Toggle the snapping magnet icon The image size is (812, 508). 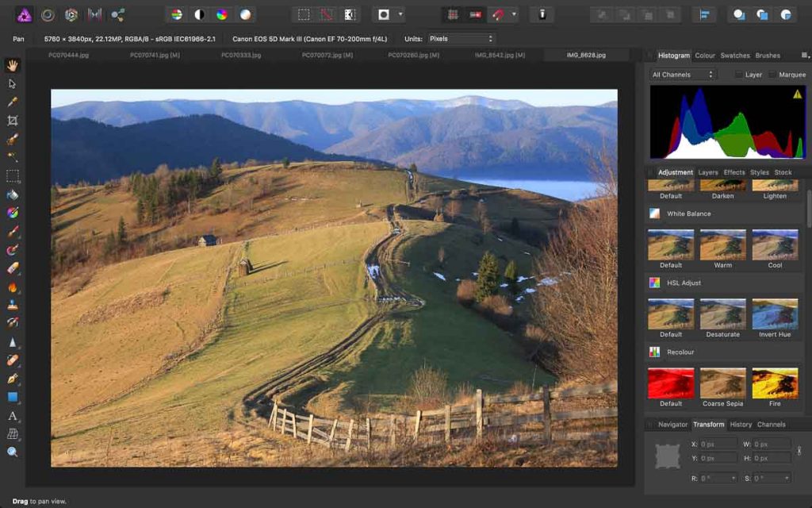[497, 14]
